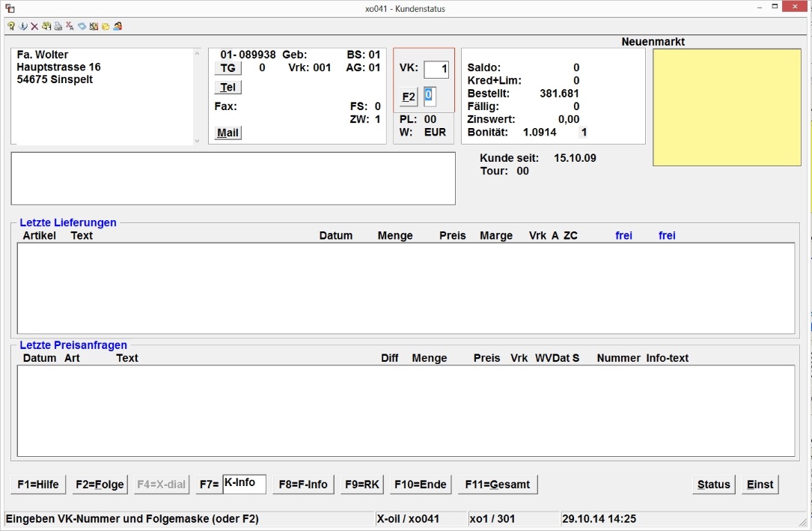Click the Bestellt value '381.681'

pyautogui.click(x=559, y=94)
